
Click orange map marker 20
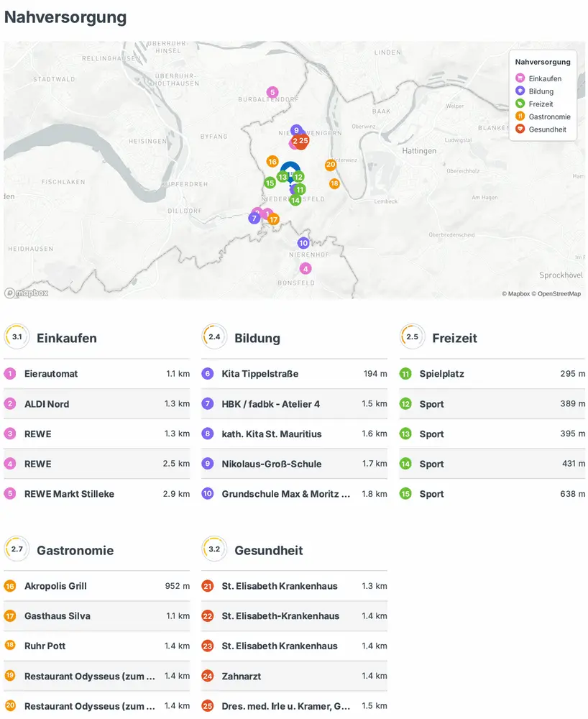[331, 165]
